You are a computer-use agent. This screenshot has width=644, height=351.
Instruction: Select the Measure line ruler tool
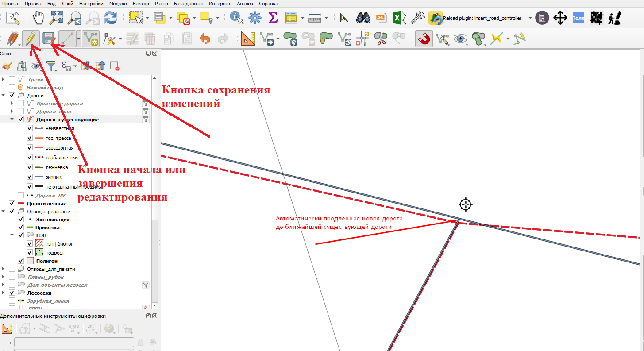pyautogui.click(x=315, y=18)
